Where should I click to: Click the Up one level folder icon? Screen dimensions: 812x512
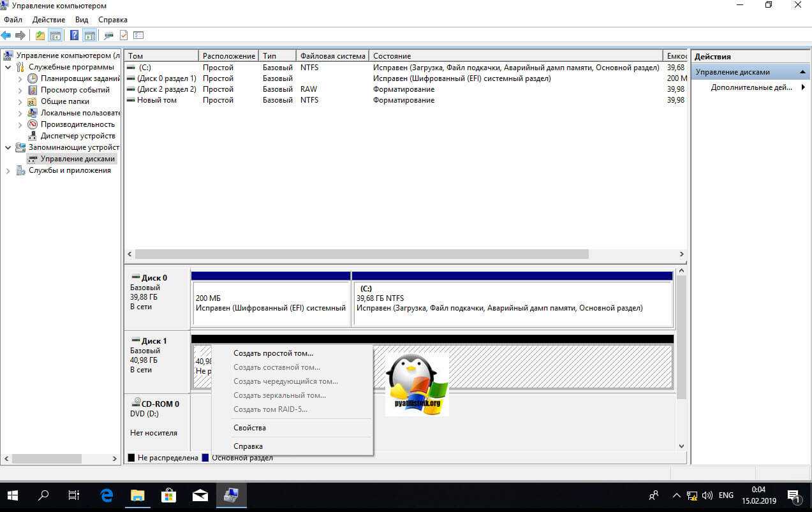40,36
